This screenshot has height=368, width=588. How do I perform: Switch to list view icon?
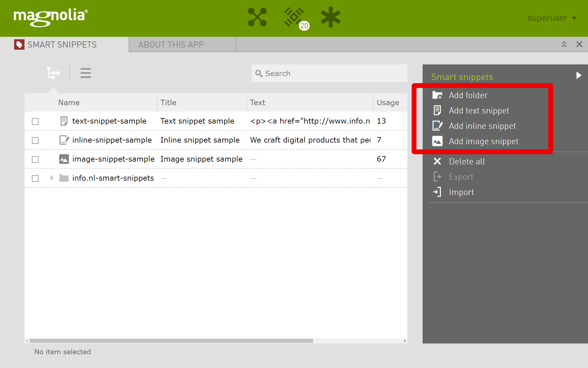click(86, 73)
